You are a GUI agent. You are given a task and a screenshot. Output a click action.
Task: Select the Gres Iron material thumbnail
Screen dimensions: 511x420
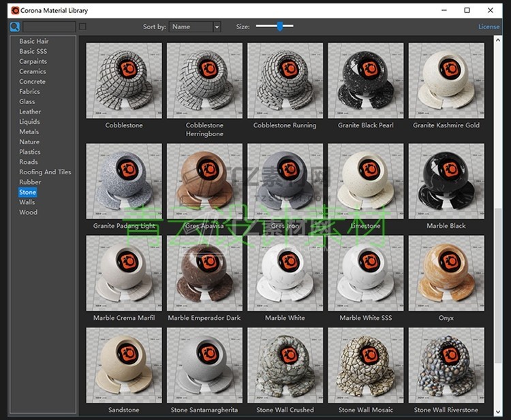285,181
